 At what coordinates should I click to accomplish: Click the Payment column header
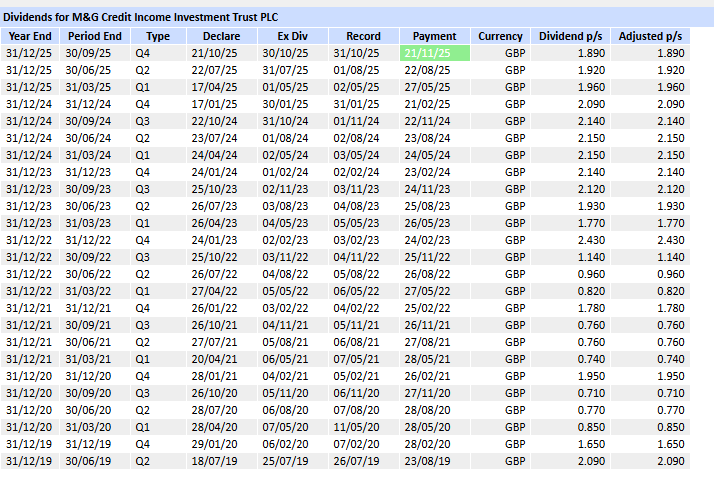[434, 36]
